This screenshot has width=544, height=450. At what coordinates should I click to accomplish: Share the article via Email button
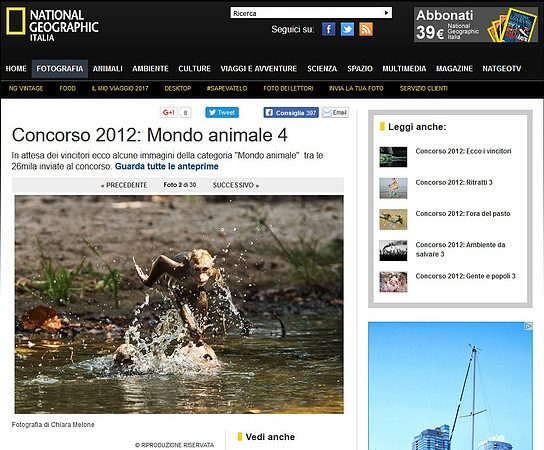(335, 112)
